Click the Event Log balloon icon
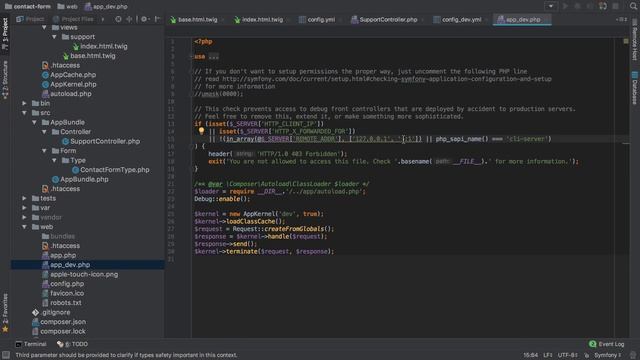 [593, 344]
